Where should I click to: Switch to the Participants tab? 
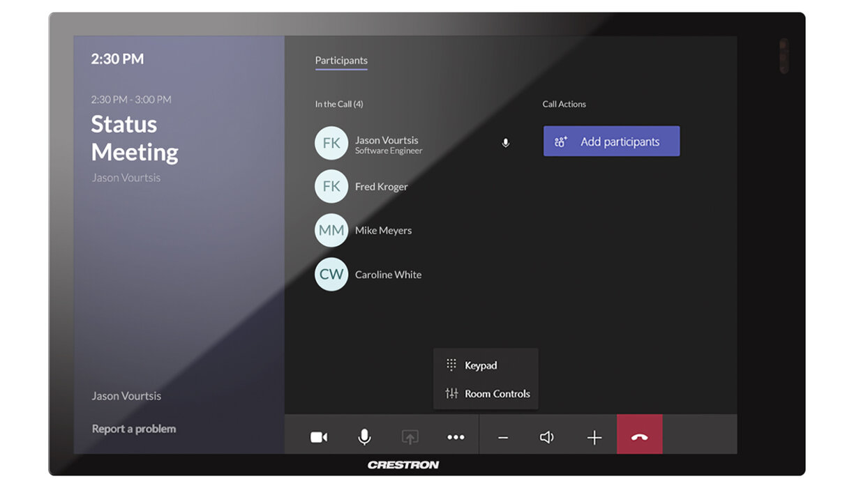[x=341, y=61]
